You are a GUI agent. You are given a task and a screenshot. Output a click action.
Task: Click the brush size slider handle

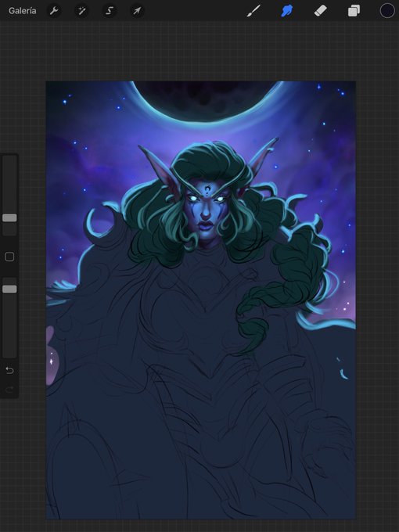(x=9, y=217)
